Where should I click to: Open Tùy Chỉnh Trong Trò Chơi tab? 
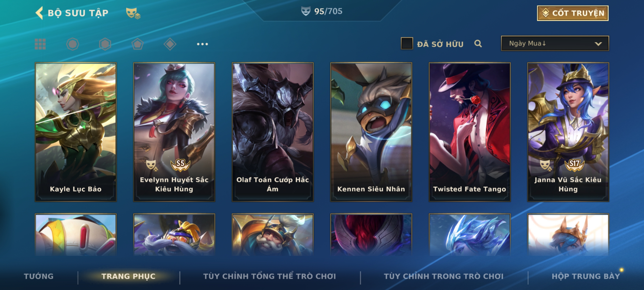coord(444,276)
